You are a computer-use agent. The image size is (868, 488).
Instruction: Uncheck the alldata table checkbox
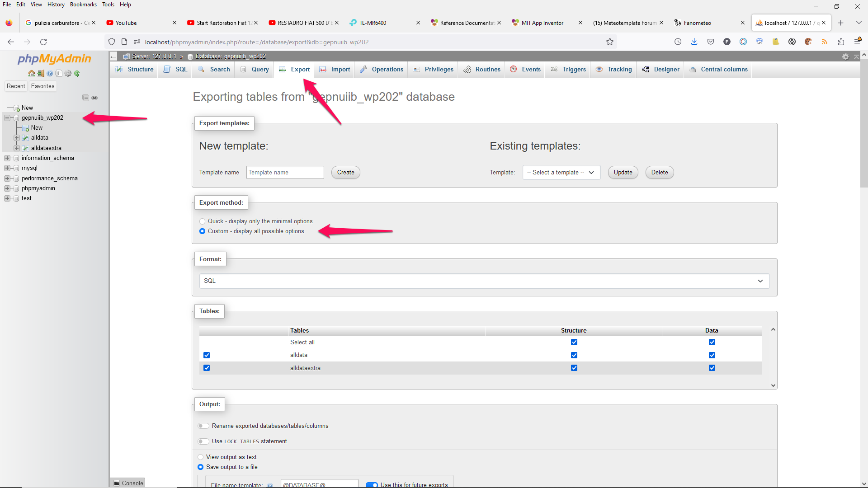coord(207,355)
